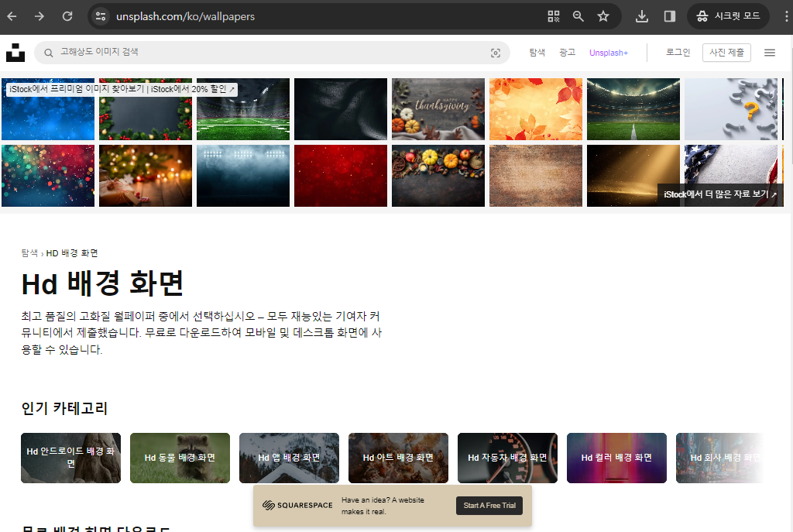This screenshot has height=532, width=793.
Task: Open the 탐색 nav menu
Action: pos(537,53)
